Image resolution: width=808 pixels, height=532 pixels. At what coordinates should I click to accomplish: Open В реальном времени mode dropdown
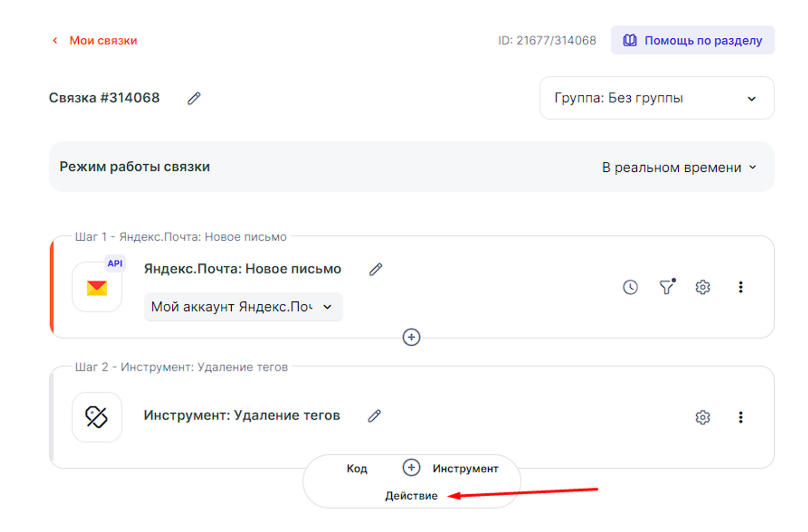pyautogui.click(x=679, y=168)
